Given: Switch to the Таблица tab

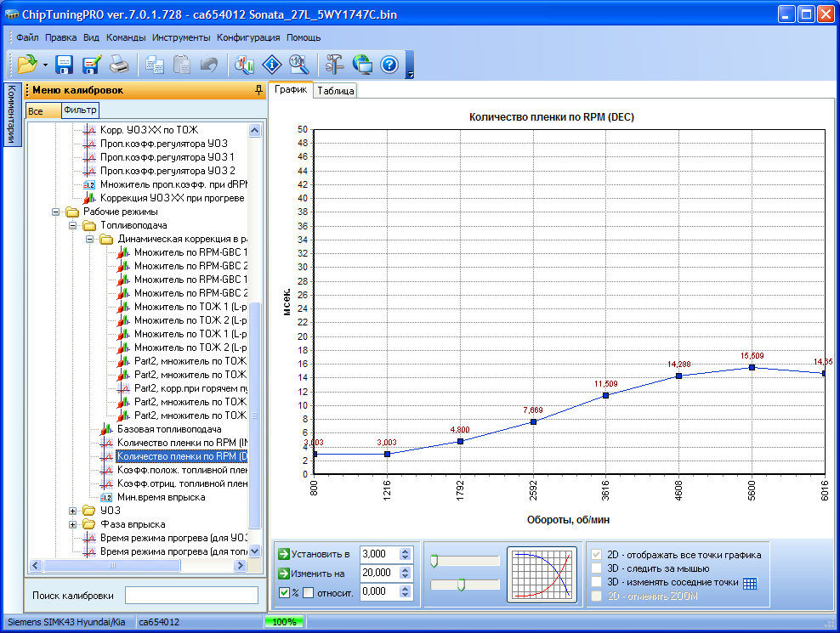Looking at the screenshot, I should [x=336, y=90].
